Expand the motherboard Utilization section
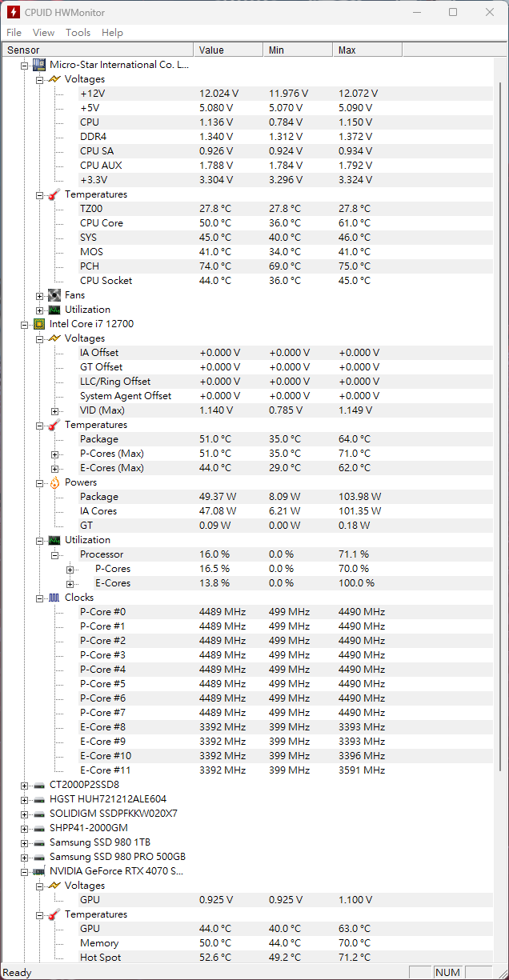 (39, 310)
